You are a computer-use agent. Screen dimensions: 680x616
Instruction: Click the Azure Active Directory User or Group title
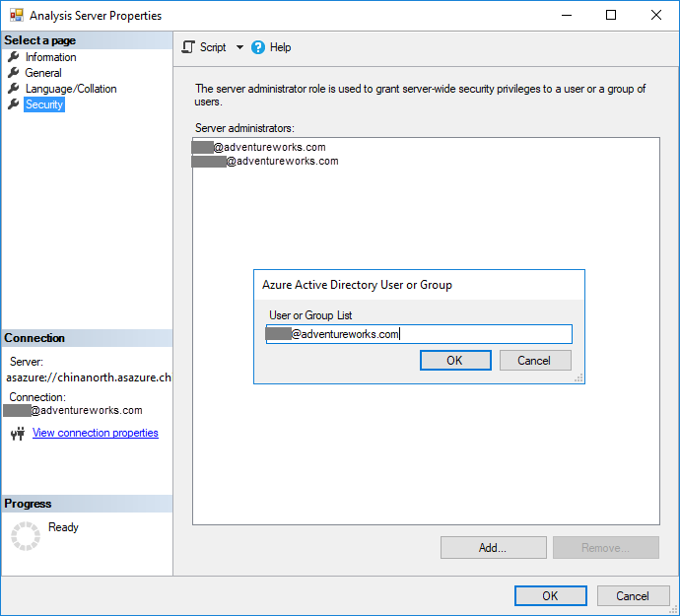click(357, 285)
